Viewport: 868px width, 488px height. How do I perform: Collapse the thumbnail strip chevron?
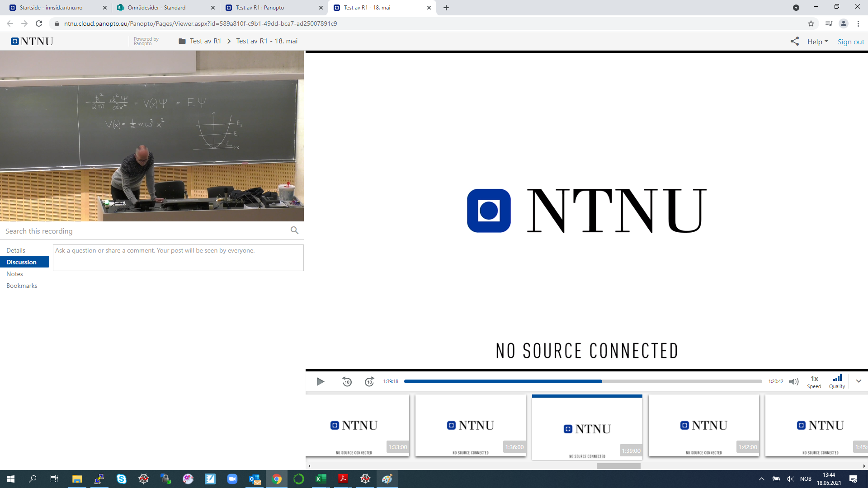859,381
